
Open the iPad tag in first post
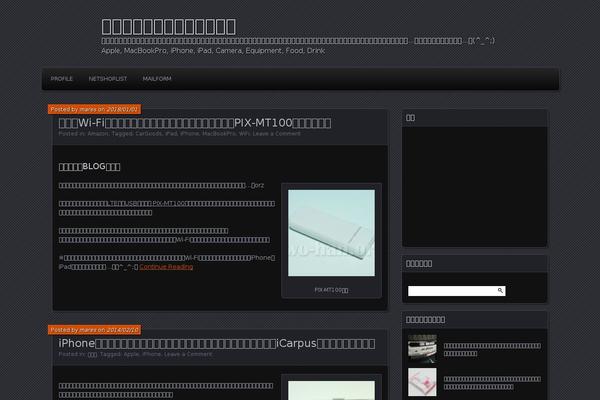point(171,134)
